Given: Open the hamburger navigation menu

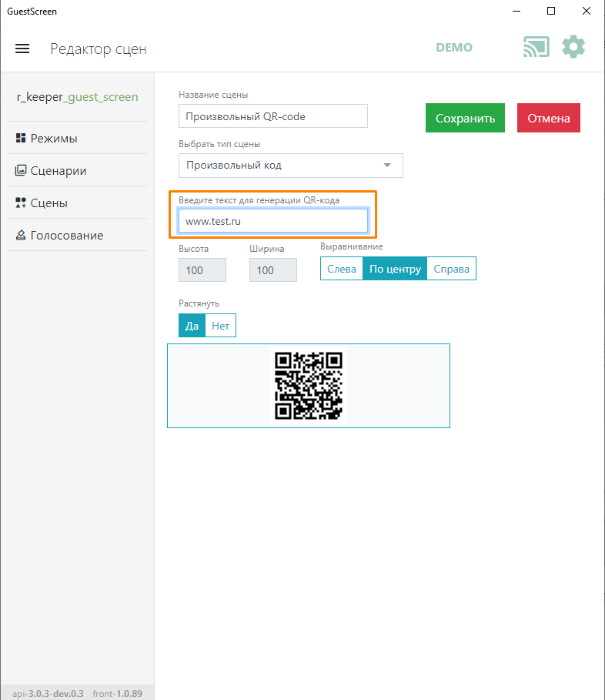Looking at the screenshot, I should click(22, 49).
